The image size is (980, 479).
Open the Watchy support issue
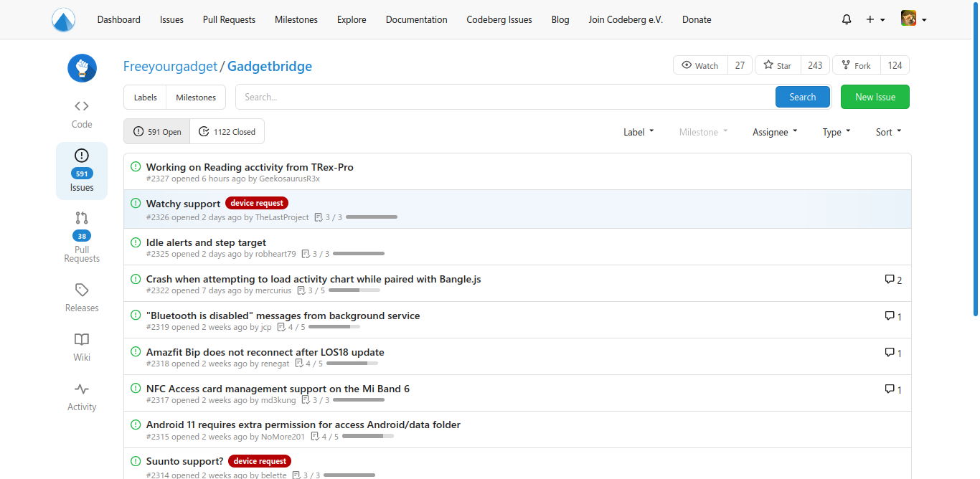click(x=183, y=204)
